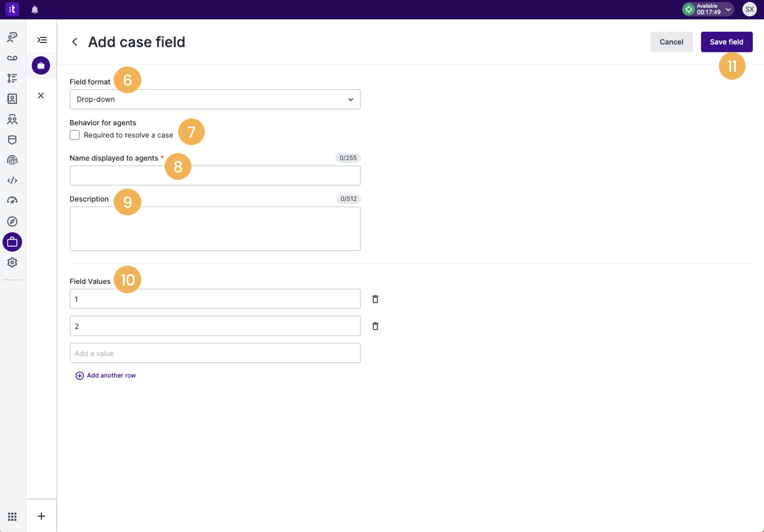Click the Add case field title
The height and width of the screenshot is (532, 764).
point(137,42)
